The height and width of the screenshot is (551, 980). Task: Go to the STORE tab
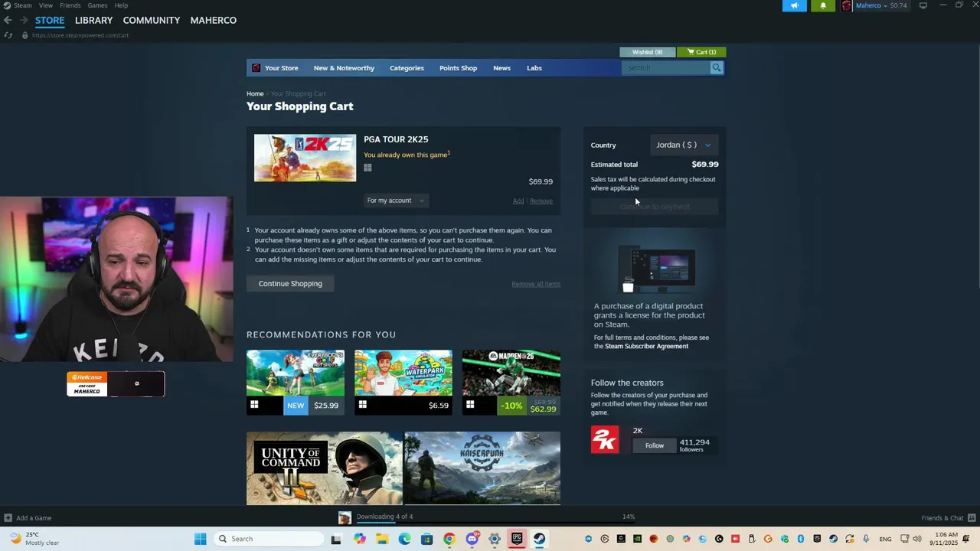[50, 20]
